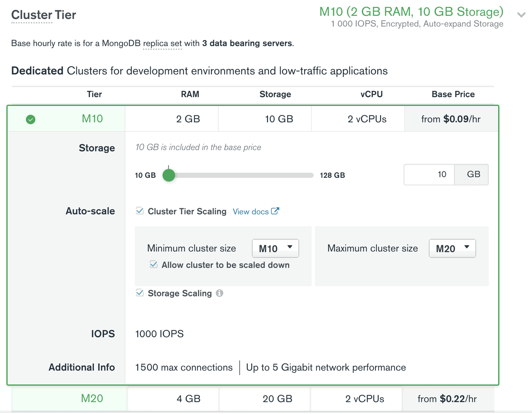The width and height of the screenshot is (532, 414).
Task: Select the M20 tier row
Action: (253, 399)
